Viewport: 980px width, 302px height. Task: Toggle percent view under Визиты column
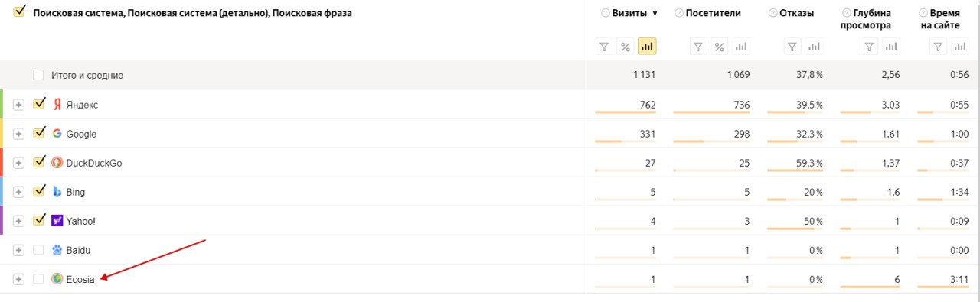point(626,47)
